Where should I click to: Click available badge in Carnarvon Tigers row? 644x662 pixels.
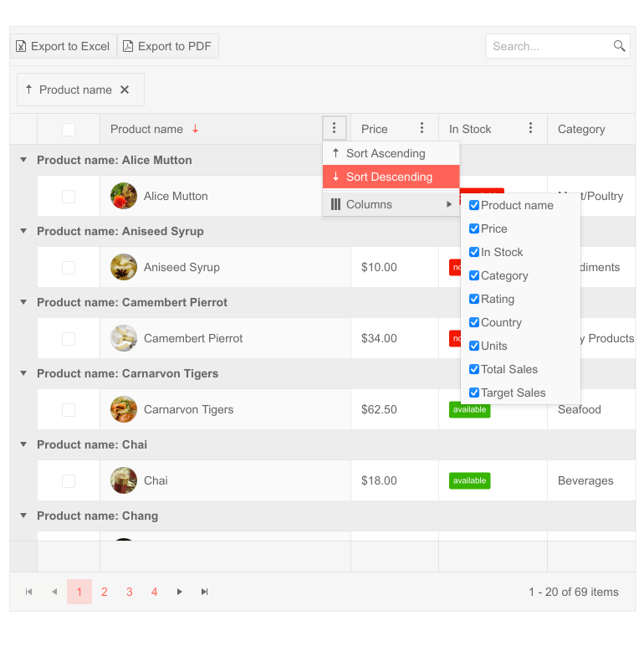pyautogui.click(x=470, y=409)
